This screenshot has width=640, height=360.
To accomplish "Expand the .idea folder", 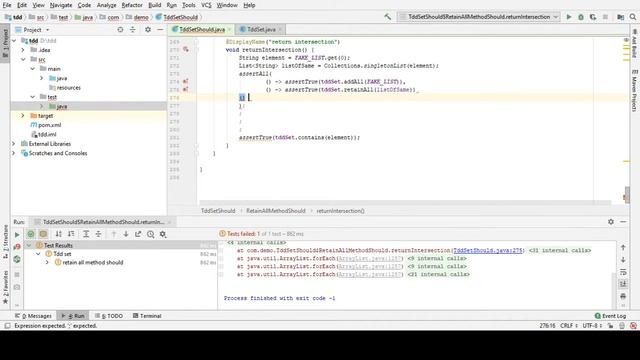I will (x=23, y=50).
